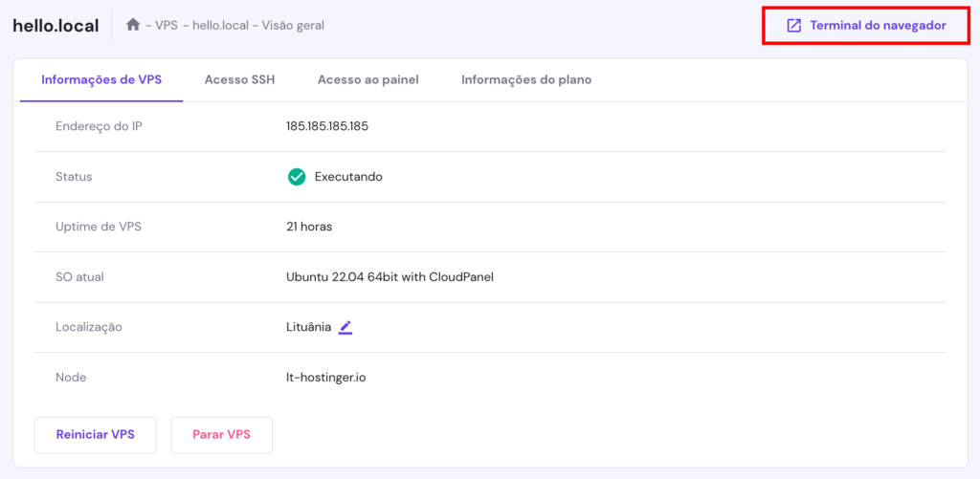Image resolution: width=980 pixels, height=479 pixels.
Task: Select the IP address 185.185.185.185
Action: click(x=327, y=126)
